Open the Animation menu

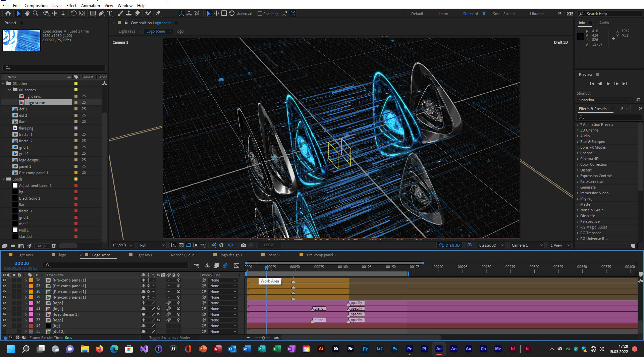point(90,5)
